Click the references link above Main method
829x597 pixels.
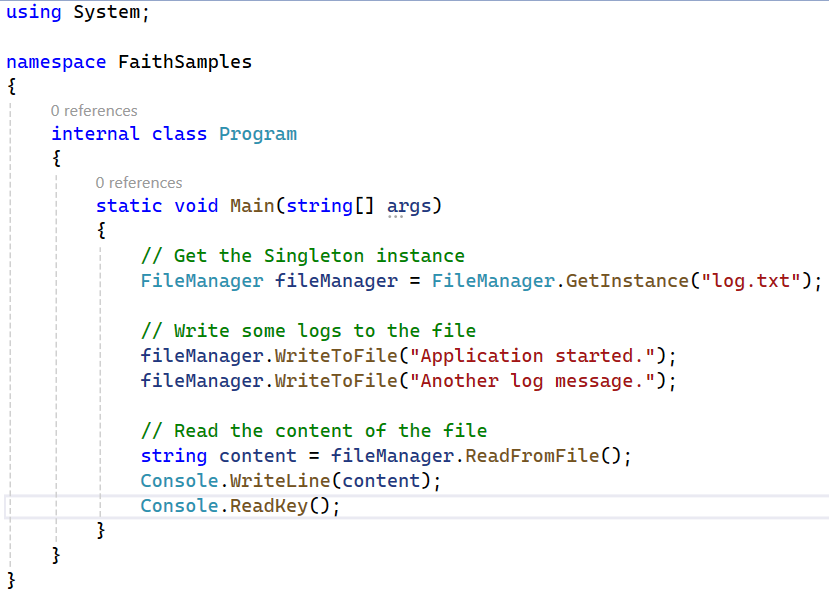pyautogui.click(x=139, y=183)
